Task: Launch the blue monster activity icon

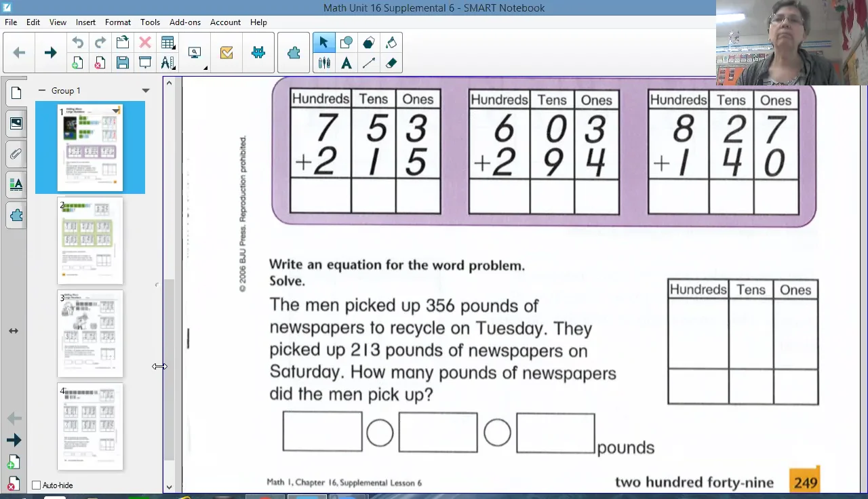Action: [x=258, y=53]
